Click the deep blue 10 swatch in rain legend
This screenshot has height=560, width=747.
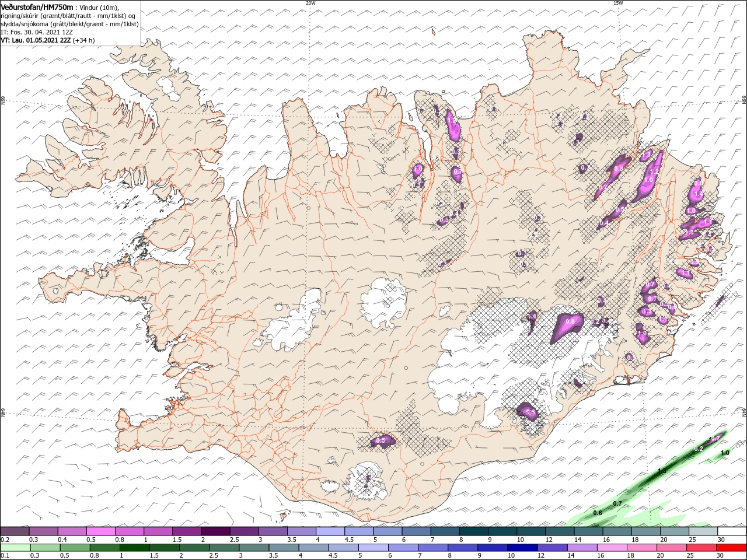(523, 548)
